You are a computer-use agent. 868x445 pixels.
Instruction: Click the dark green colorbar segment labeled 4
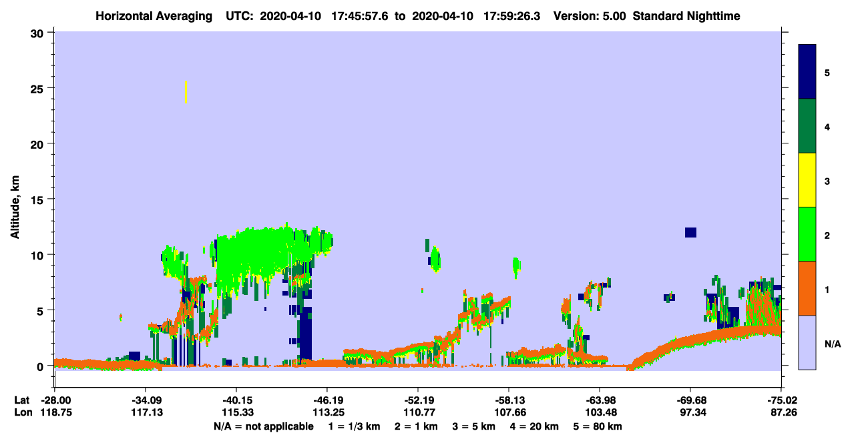coord(807,126)
